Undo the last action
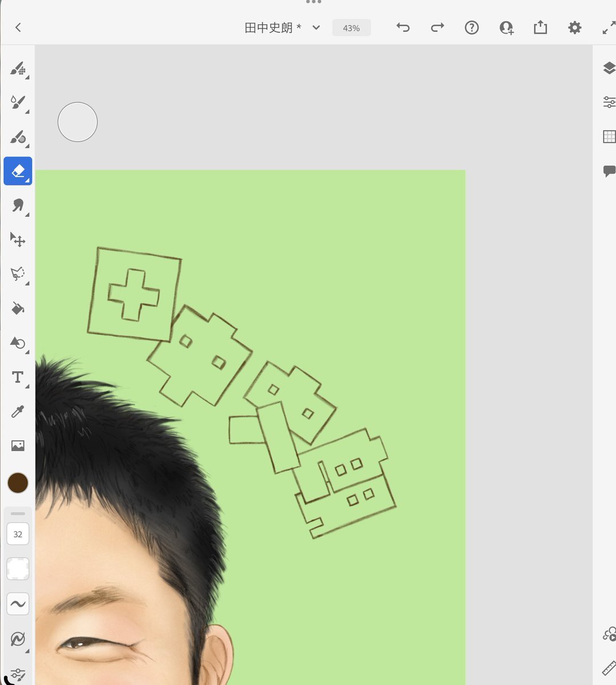Viewport: 616px width, 685px height. 403,27
